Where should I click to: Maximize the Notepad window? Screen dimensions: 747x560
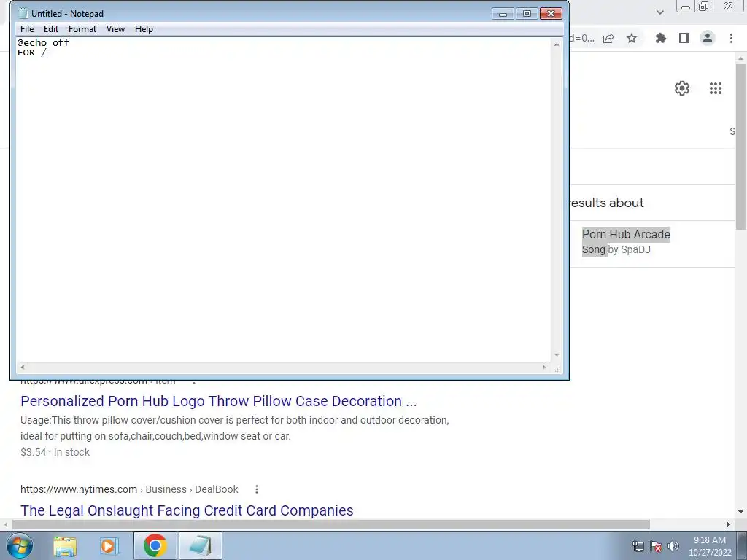[527, 14]
